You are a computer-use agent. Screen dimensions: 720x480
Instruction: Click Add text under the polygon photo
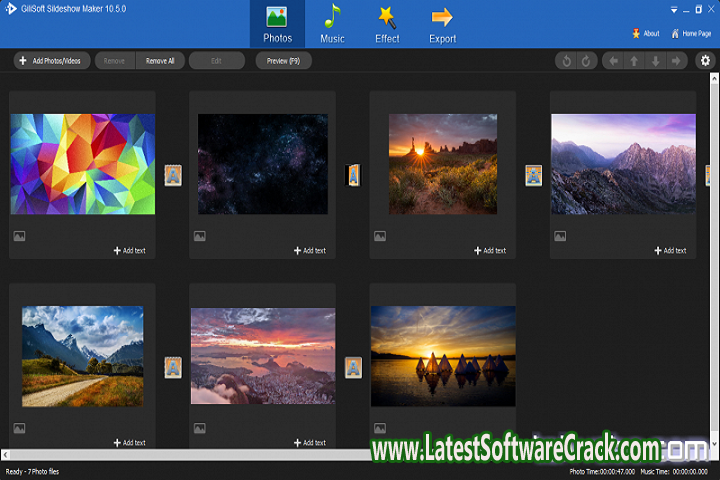pos(129,250)
